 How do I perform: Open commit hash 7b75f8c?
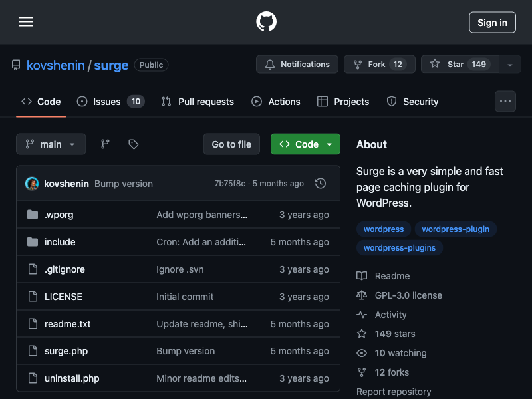pyautogui.click(x=229, y=184)
